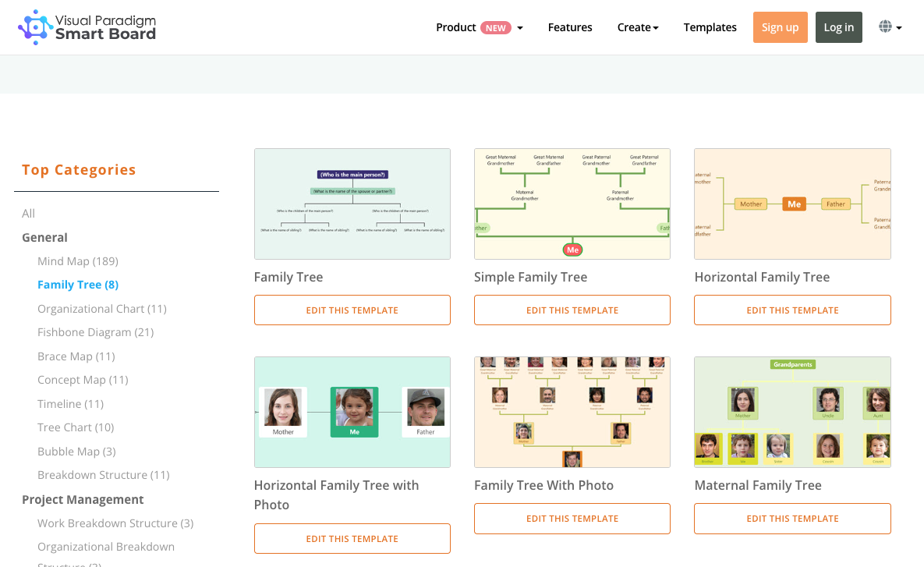The width and height of the screenshot is (924, 567).
Task: Open the Features menu item
Action: [x=570, y=27]
